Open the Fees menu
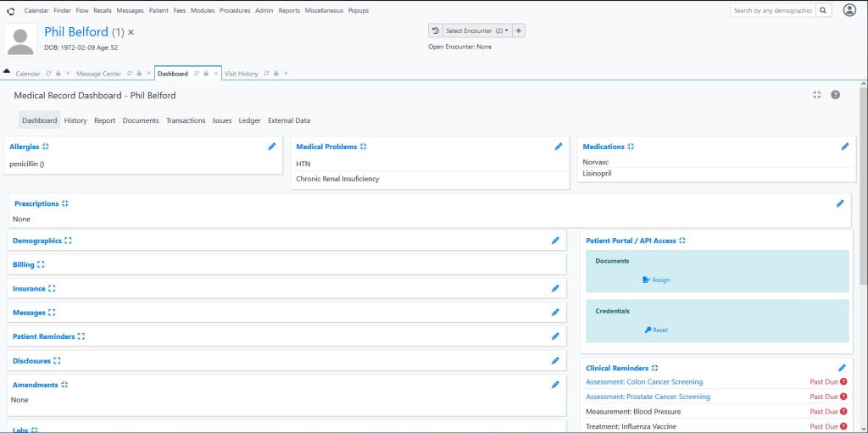Viewport: 868px width, 433px height. click(x=180, y=10)
